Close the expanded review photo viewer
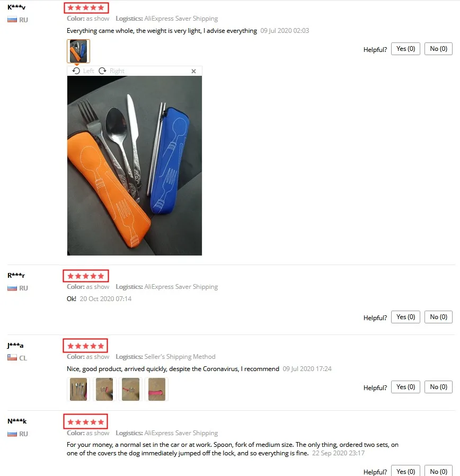This screenshot has height=476, width=460. (x=193, y=71)
